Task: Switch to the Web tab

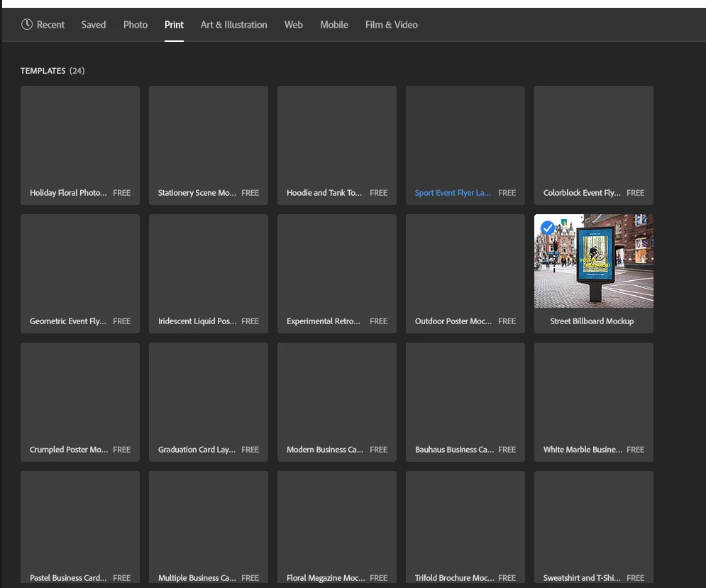Action: click(x=294, y=25)
